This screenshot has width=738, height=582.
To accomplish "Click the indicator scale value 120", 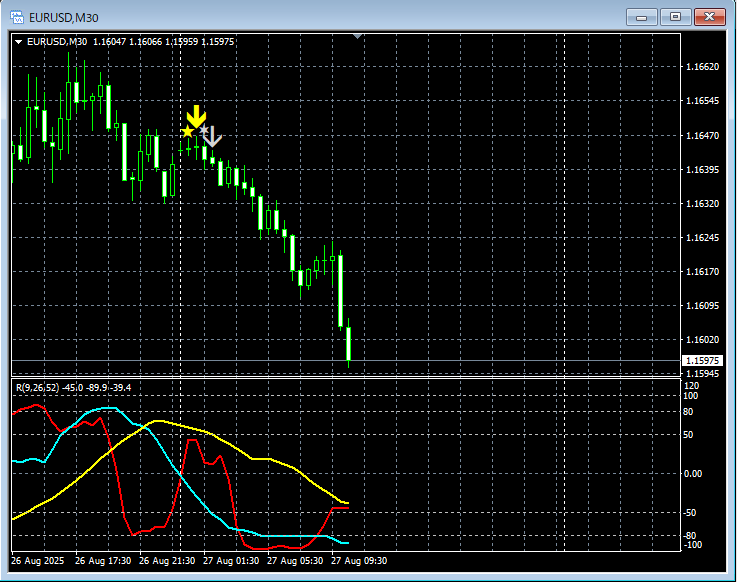I will 691,386.
